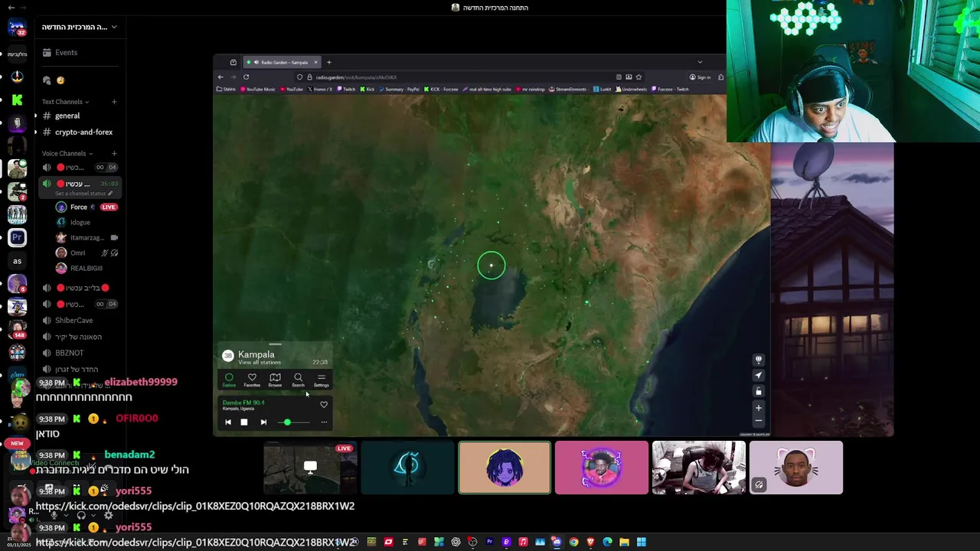The width and height of the screenshot is (980, 551).
Task: Adjust the Radio Garden volume slider
Action: coord(293,422)
